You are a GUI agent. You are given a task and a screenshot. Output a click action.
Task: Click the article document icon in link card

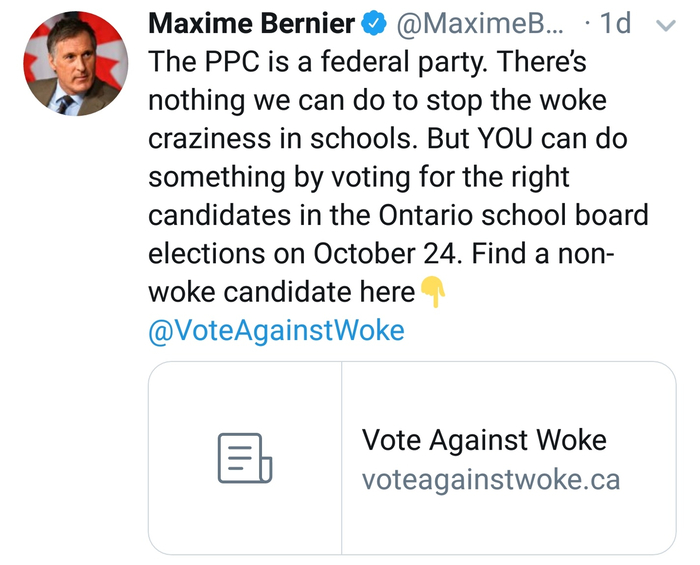245,459
